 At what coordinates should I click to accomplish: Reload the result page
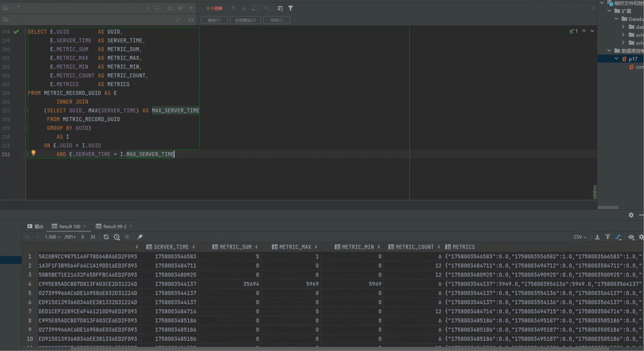pyautogui.click(x=106, y=237)
